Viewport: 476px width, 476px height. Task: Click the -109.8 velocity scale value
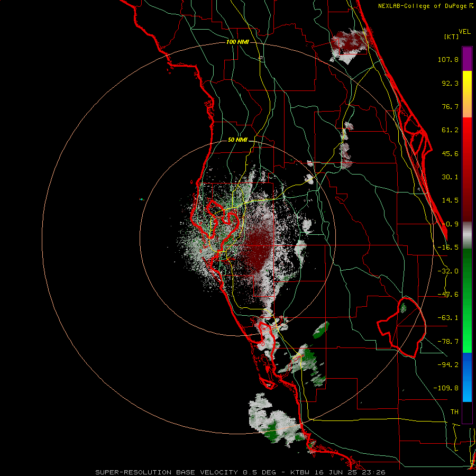click(x=446, y=388)
